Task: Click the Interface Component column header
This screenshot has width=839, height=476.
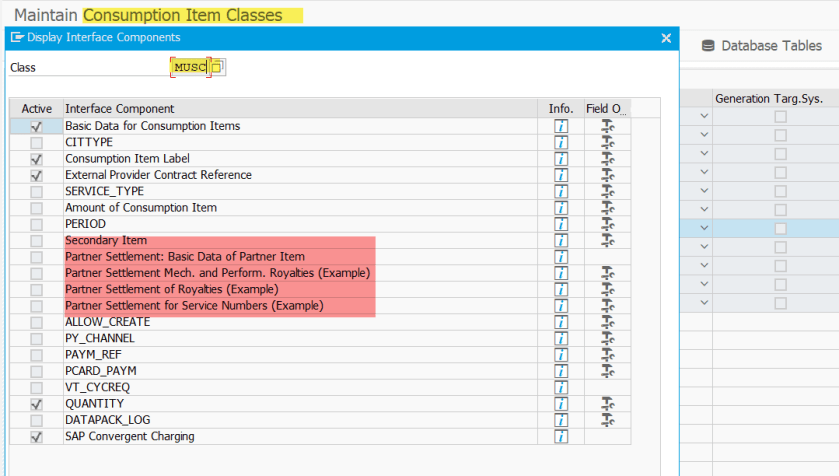Action: pyautogui.click(x=300, y=109)
